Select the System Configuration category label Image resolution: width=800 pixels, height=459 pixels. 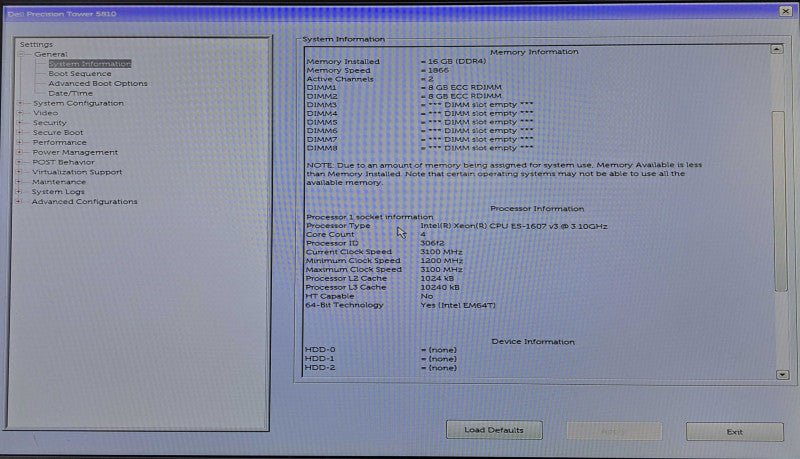79,103
